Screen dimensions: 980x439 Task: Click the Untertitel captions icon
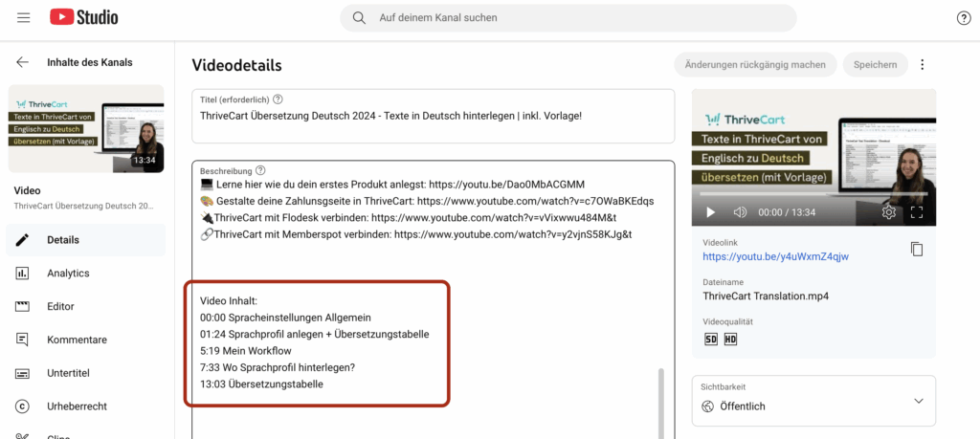click(22, 373)
